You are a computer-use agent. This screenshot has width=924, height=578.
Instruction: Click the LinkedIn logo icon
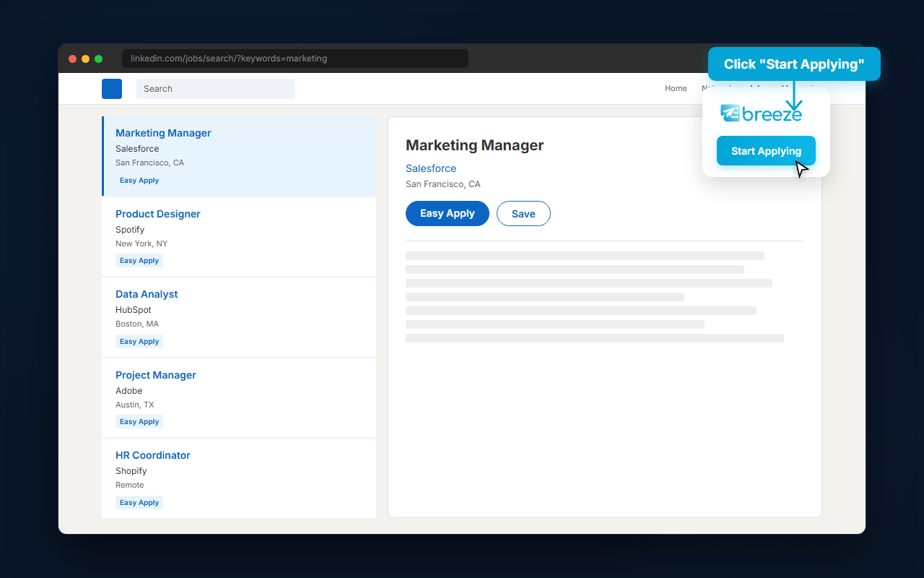112,88
